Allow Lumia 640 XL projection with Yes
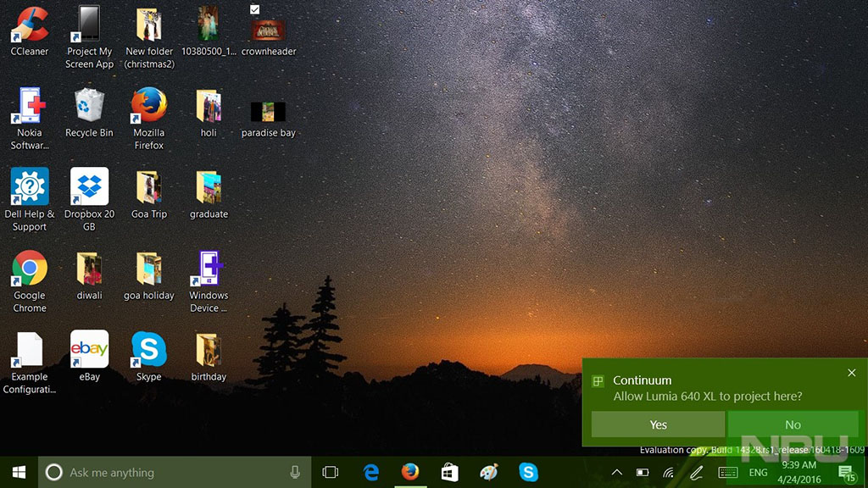 (657, 424)
